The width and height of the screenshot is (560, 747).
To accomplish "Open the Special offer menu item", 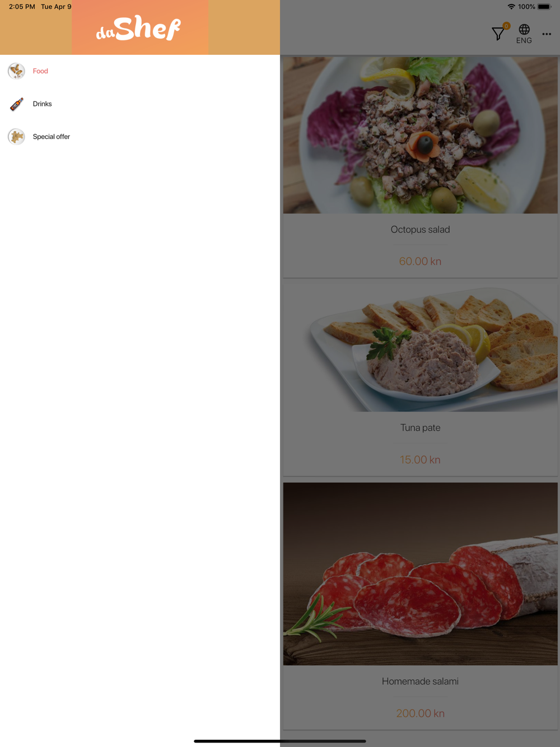I will pos(140,137).
